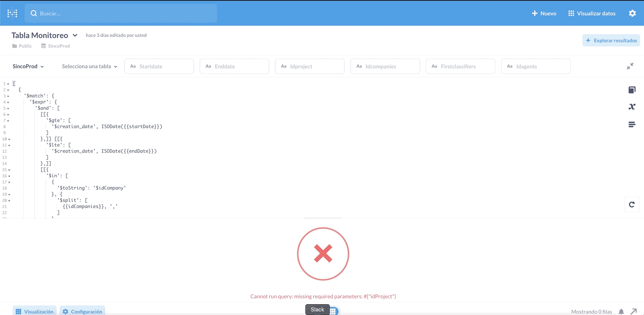Image resolution: width=644 pixels, height=315 pixels.
Task: Fold code at line 11 $lte
Action: [x=9, y=145]
